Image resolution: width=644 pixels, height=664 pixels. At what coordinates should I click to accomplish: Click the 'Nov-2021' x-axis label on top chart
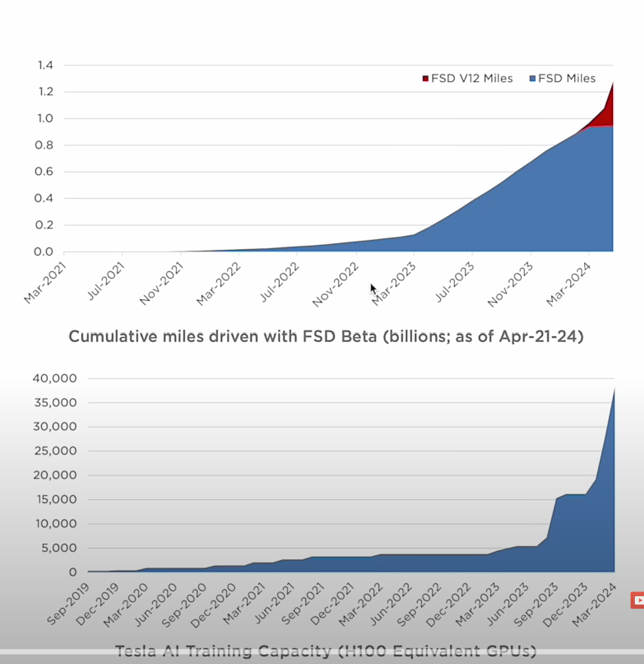tap(161, 283)
